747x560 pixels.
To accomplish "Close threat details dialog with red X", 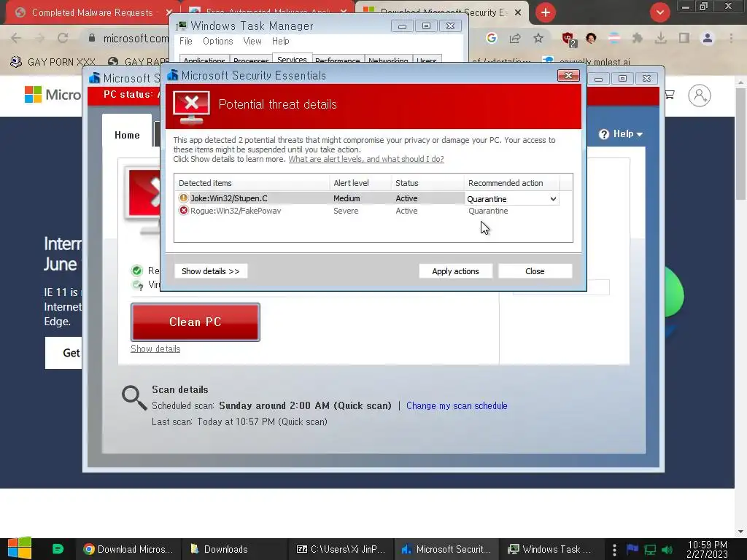I will click(x=568, y=75).
